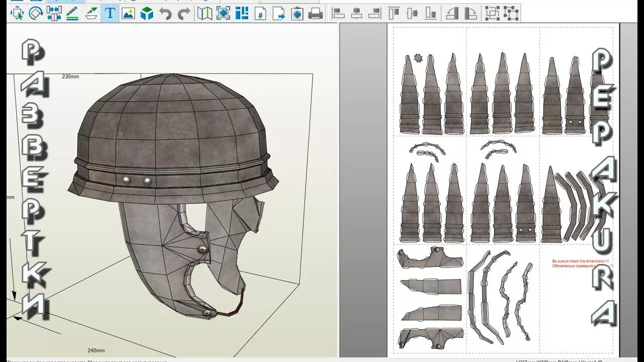
Task: Toggle the Text input tool
Action: 110,14
